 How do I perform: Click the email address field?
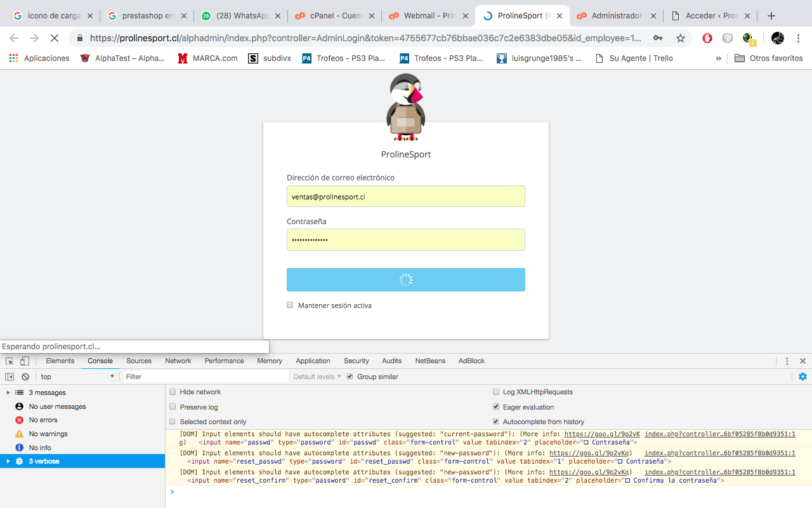406,196
